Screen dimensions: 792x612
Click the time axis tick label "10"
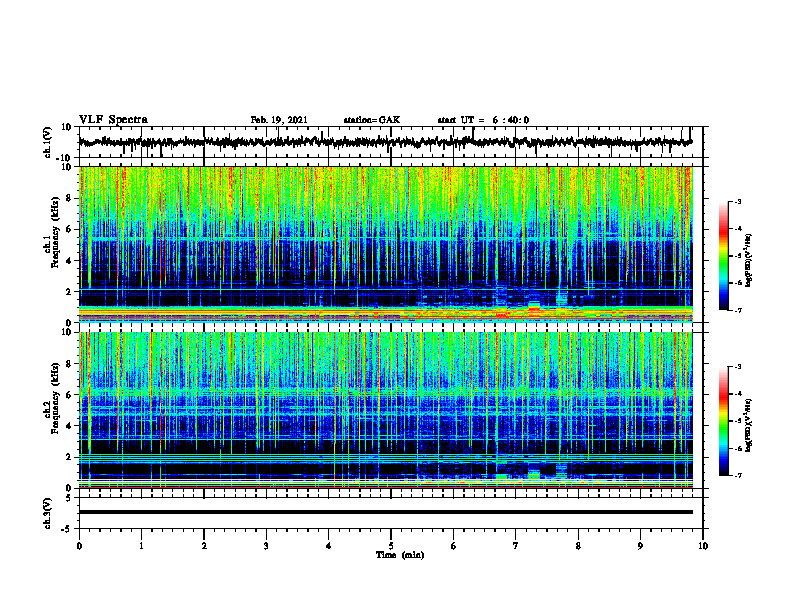coord(703,546)
